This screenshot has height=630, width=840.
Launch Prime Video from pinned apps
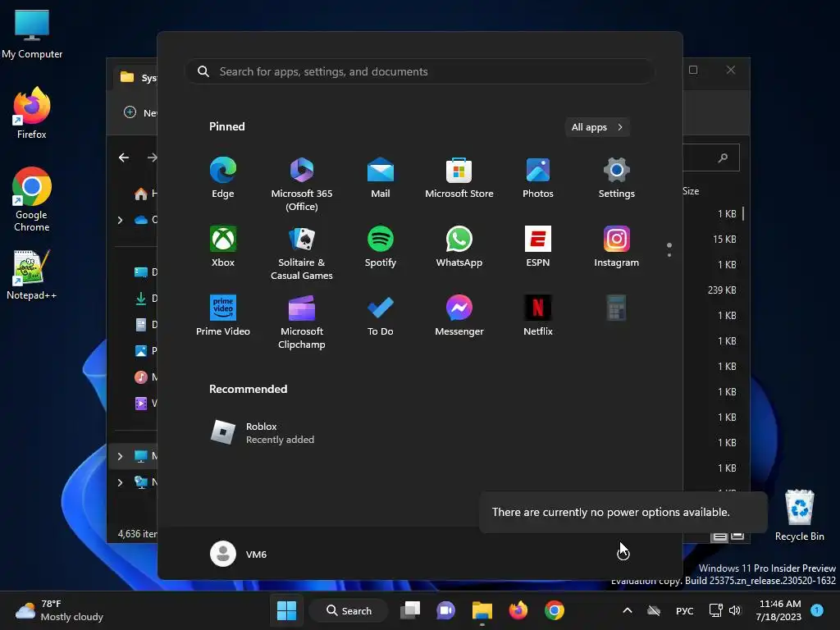coord(223,316)
